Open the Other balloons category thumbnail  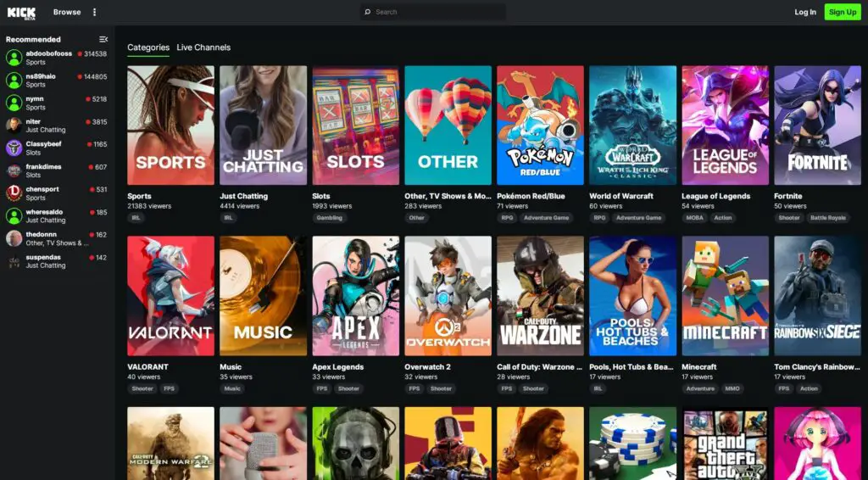[448, 126]
